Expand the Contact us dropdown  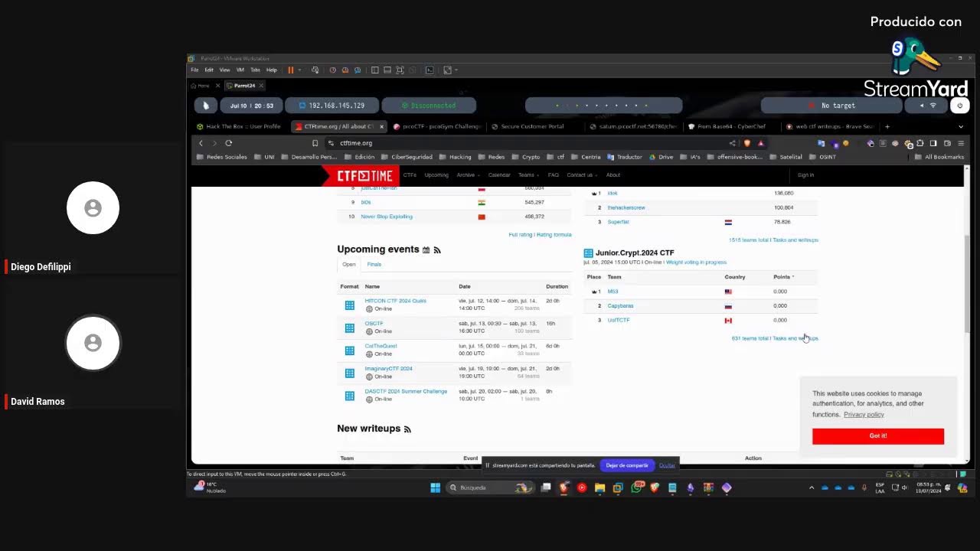point(581,175)
